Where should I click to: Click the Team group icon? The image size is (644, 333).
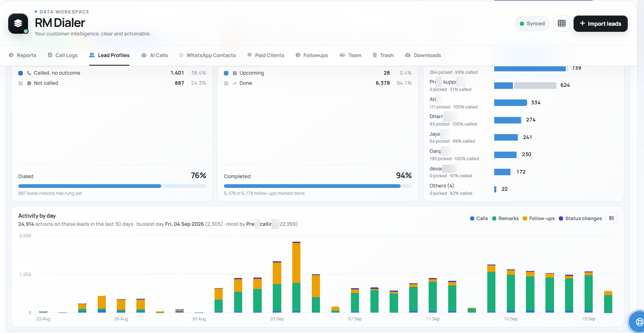pos(342,55)
